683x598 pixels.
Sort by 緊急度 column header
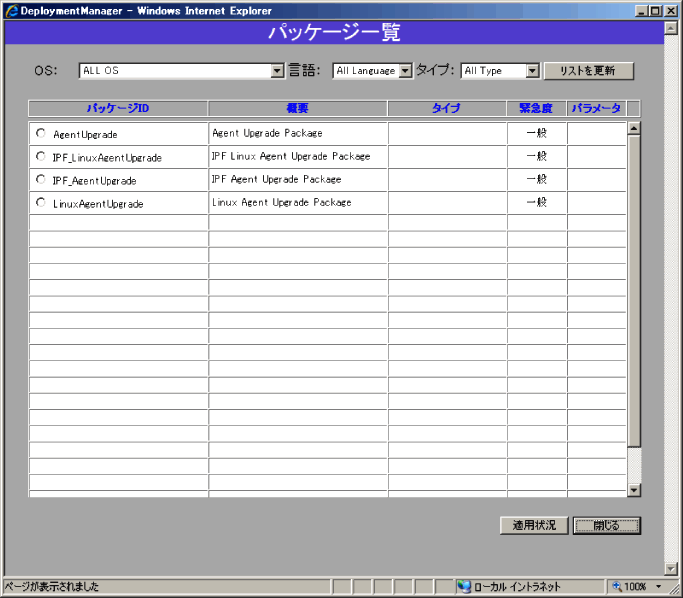coord(536,108)
